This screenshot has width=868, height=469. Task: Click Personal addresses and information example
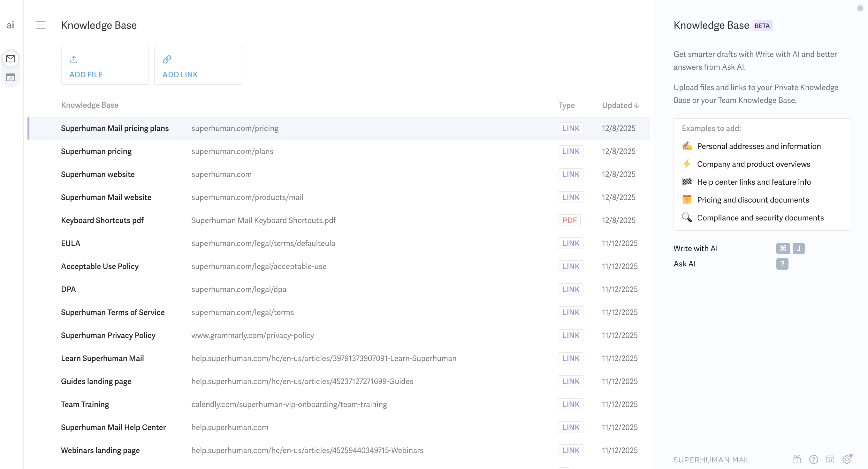point(759,146)
